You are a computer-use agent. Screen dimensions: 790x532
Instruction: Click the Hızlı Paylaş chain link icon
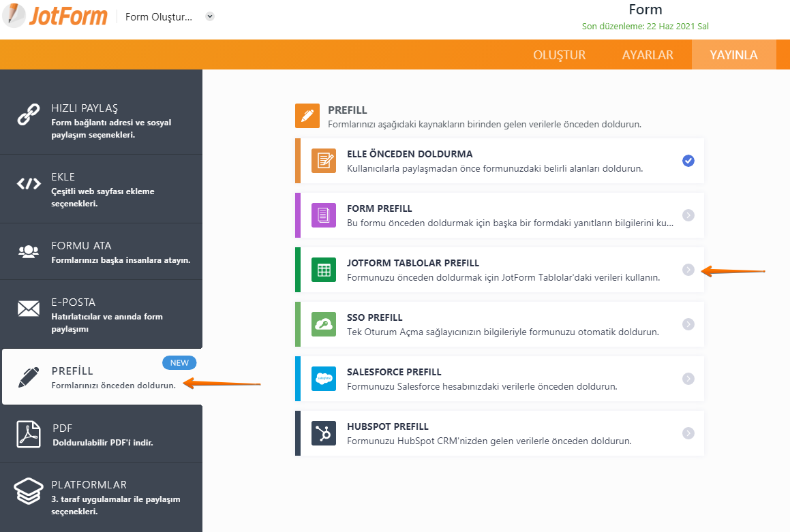[29, 114]
